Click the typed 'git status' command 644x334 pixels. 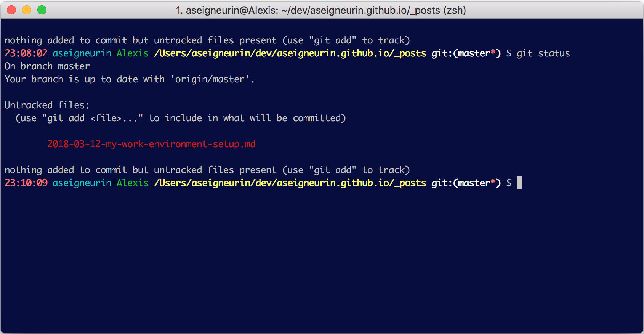coord(543,53)
